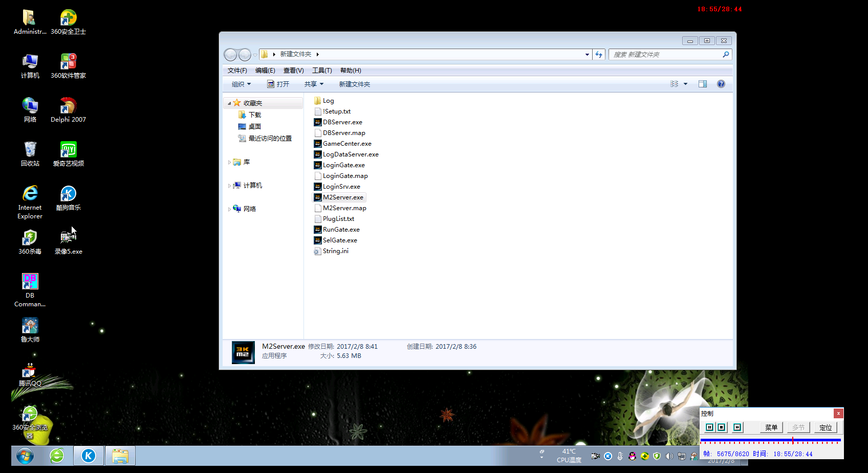
Task: Click the refresh icon beside address bar
Action: [599, 55]
